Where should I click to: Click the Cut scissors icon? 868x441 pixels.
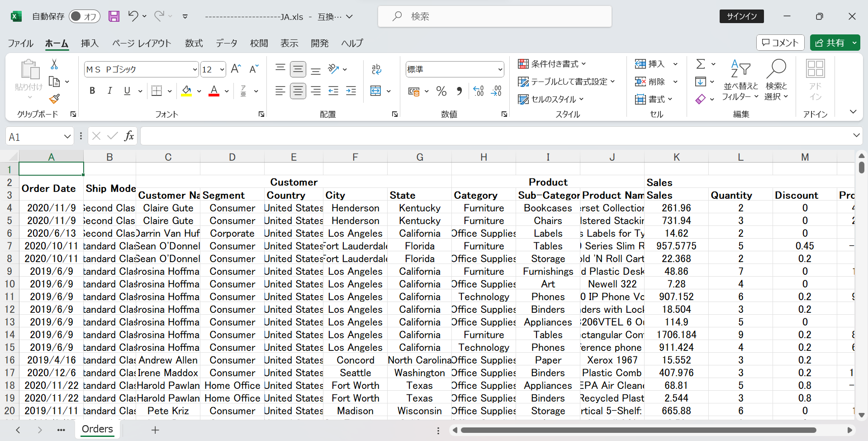(54, 64)
